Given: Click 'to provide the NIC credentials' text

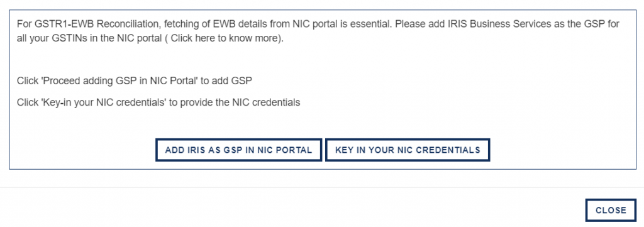Looking at the screenshot, I should (235, 102).
